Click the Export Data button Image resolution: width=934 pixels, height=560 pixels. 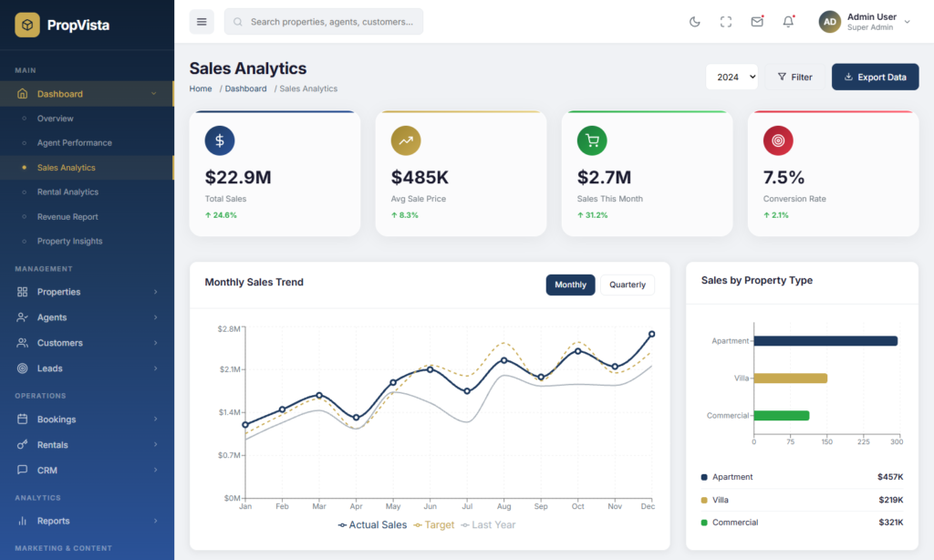(x=875, y=77)
